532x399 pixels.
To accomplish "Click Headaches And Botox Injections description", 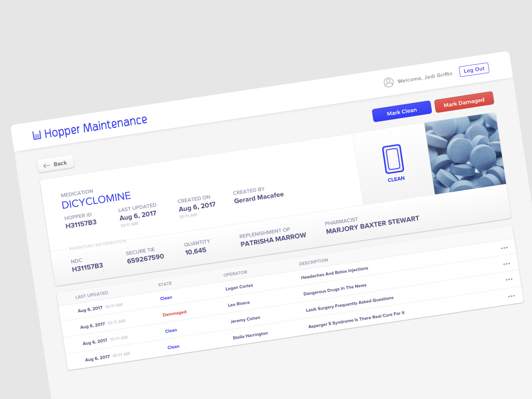I will click(x=334, y=273).
